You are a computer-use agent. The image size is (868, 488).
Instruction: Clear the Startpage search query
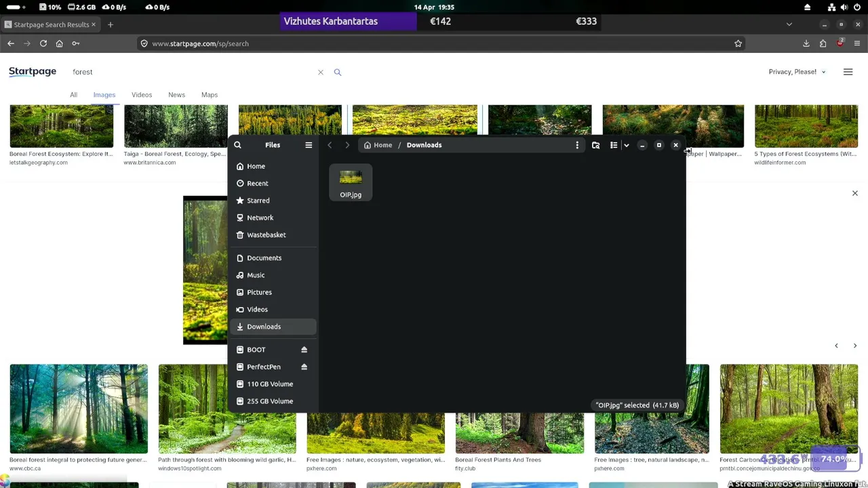(x=321, y=72)
